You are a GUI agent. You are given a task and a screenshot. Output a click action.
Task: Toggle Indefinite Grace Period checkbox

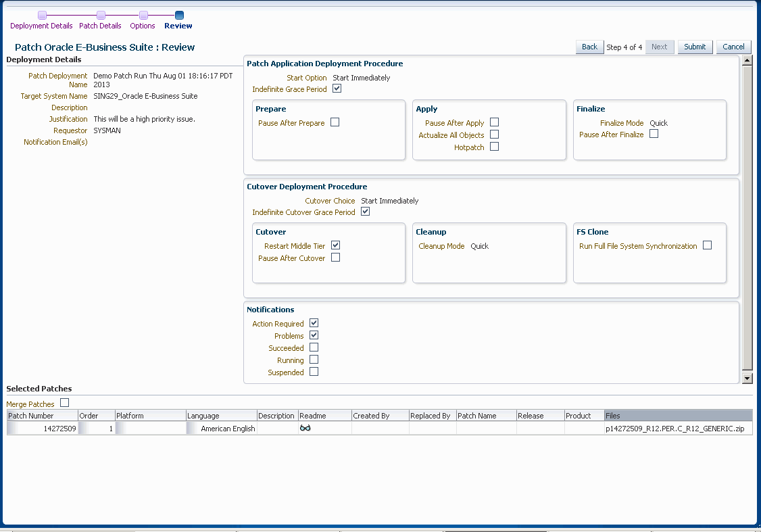pos(337,89)
